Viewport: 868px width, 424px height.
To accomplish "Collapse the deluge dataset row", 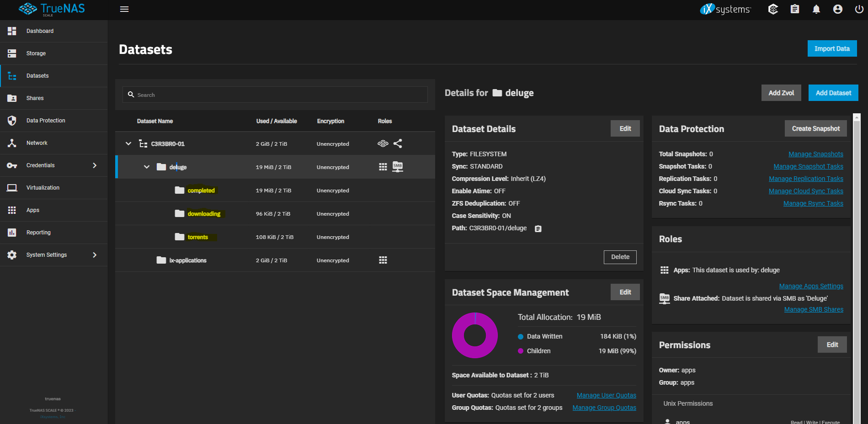I will pyautogui.click(x=147, y=167).
